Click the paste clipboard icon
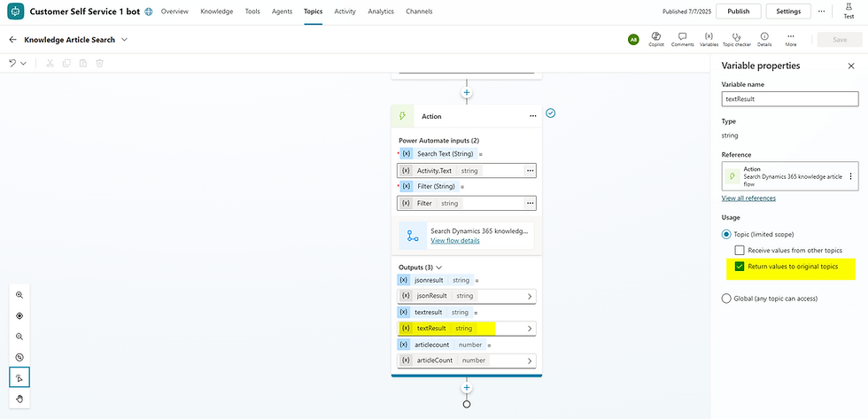The width and height of the screenshot is (868, 419). click(x=83, y=63)
